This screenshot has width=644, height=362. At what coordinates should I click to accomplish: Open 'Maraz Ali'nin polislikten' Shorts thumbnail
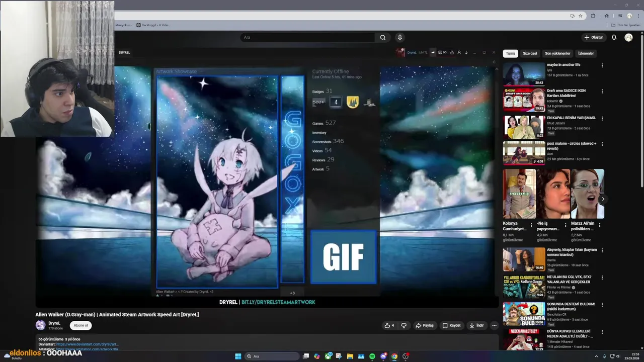(x=588, y=194)
